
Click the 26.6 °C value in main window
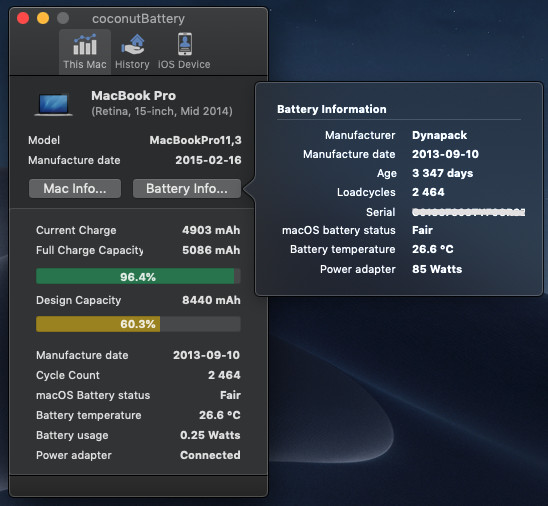click(219, 415)
